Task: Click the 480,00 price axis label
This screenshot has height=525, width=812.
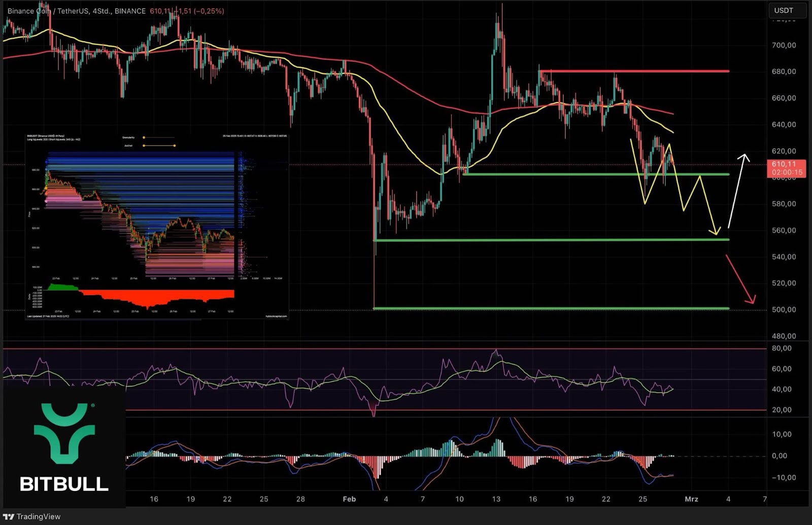Action: [x=784, y=336]
